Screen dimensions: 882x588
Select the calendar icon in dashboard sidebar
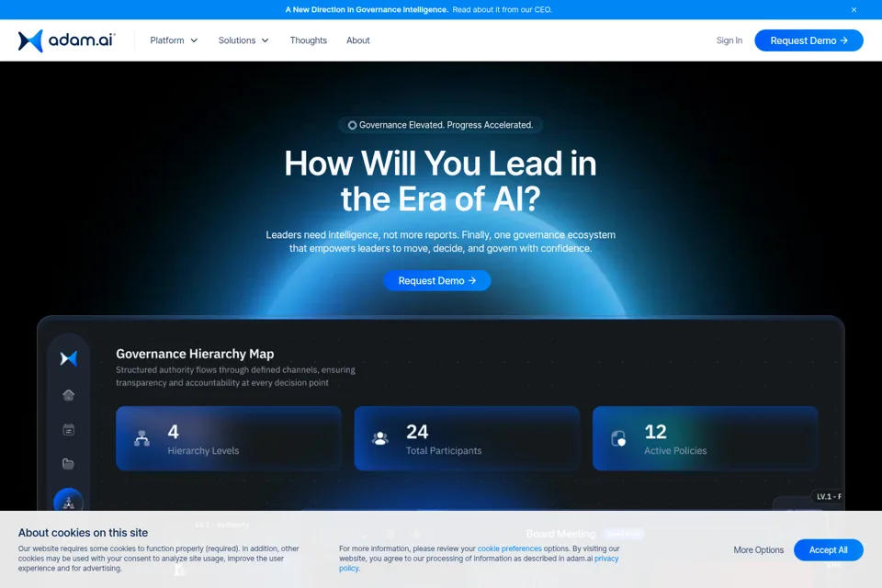pos(69,430)
